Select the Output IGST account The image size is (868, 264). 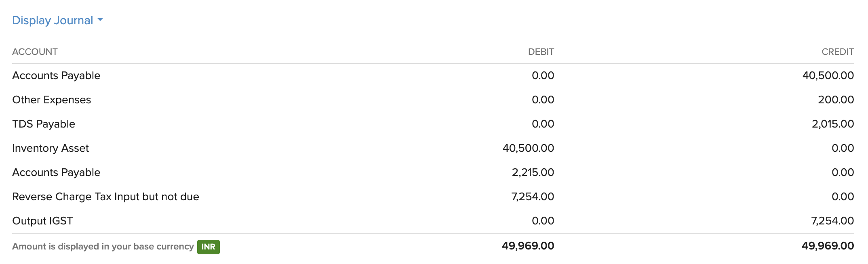tap(42, 221)
